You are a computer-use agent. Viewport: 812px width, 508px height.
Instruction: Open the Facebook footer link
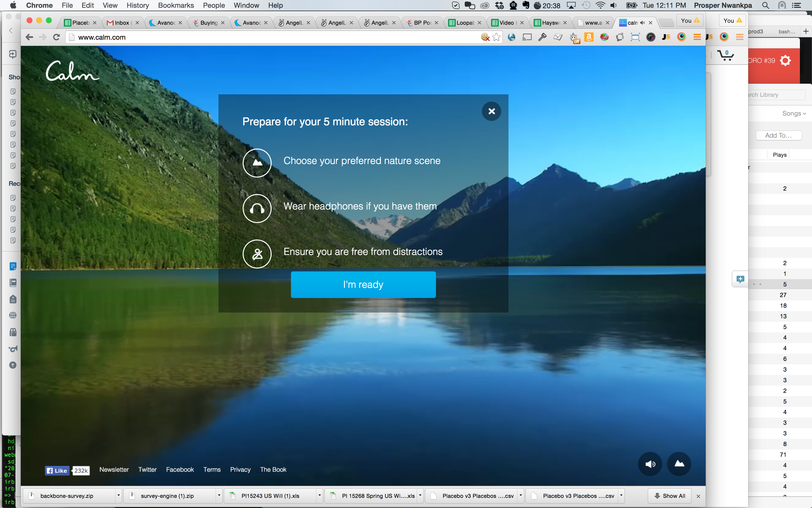180,470
